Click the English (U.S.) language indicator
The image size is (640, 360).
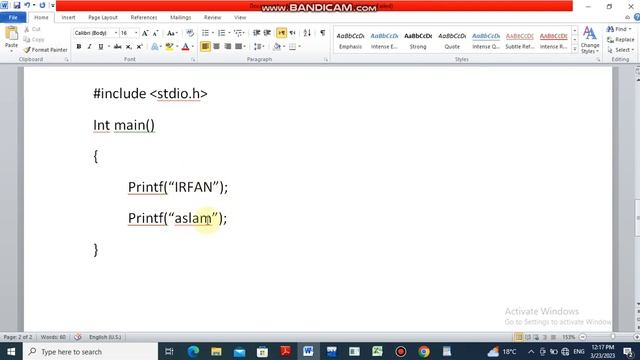[x=105, y=337]
